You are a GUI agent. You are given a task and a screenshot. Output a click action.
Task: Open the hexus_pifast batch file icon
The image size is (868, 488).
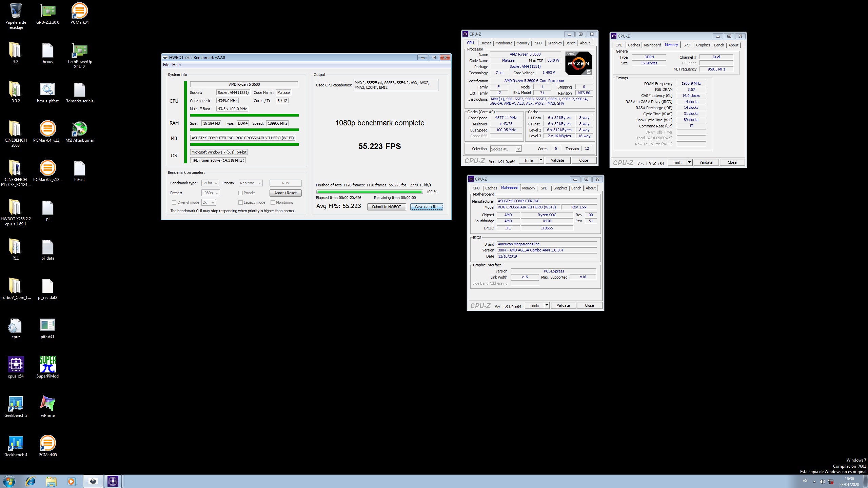[x=47, y=92]
